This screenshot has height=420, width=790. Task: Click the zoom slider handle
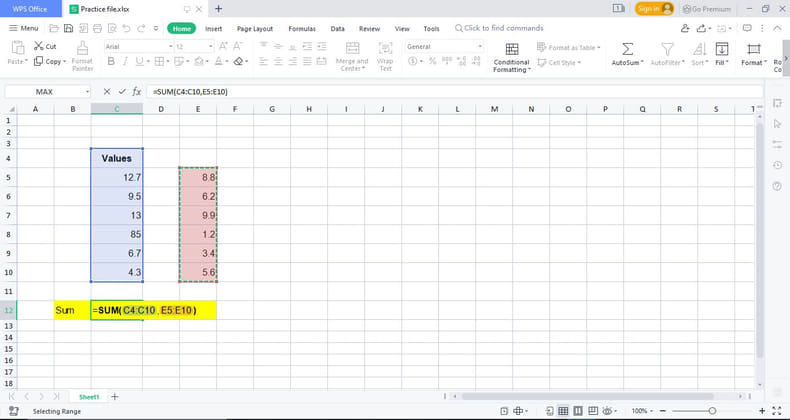[x=712, y=411]
